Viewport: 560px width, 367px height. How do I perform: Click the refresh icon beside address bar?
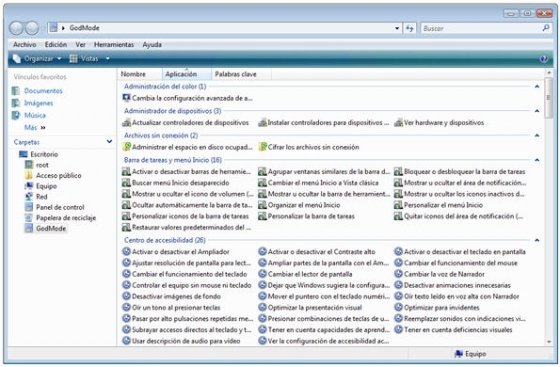(x=410, y=28)
